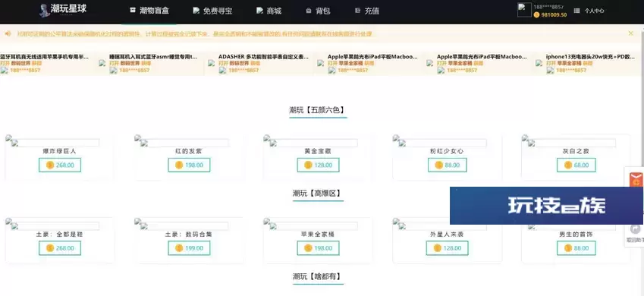The height and width of the screenshot is (296, 644).
Task: Click the 潮玩星球 site logo
Action: tap(63, 10)
